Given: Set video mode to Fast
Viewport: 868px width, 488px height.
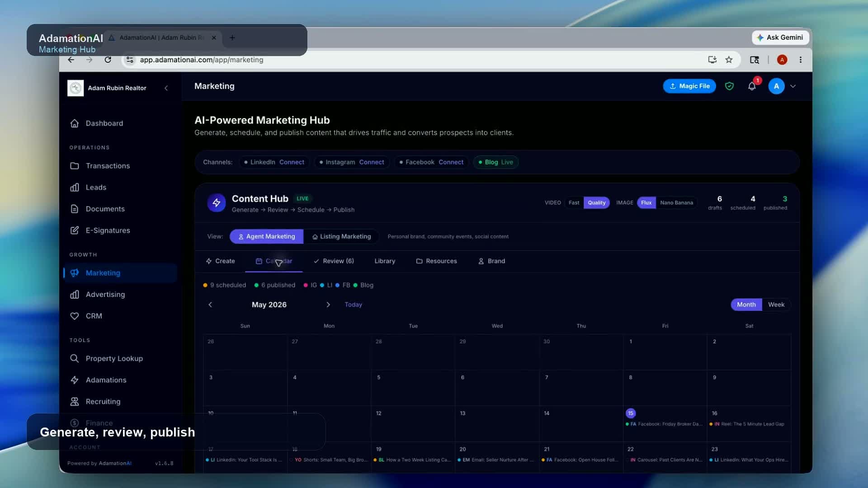Looking at the screenshot, I should click(x=574, y=203).
